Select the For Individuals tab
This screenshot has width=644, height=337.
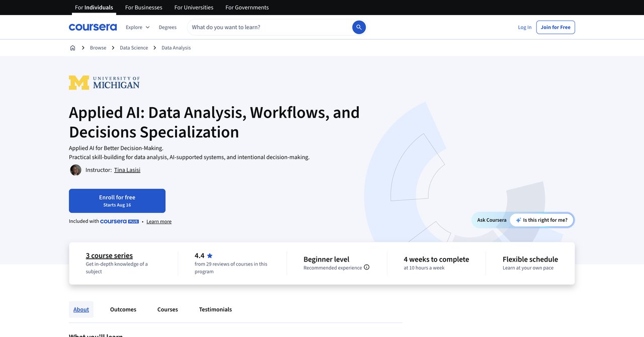click(x=94, y=8)
